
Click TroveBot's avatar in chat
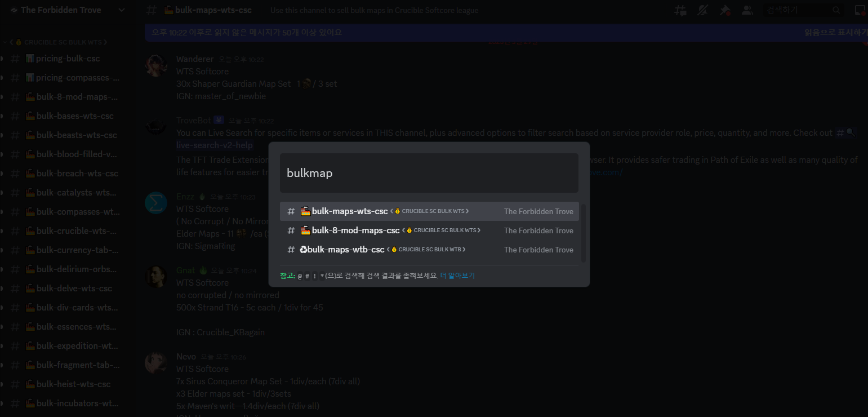click(x=156, y=127)
